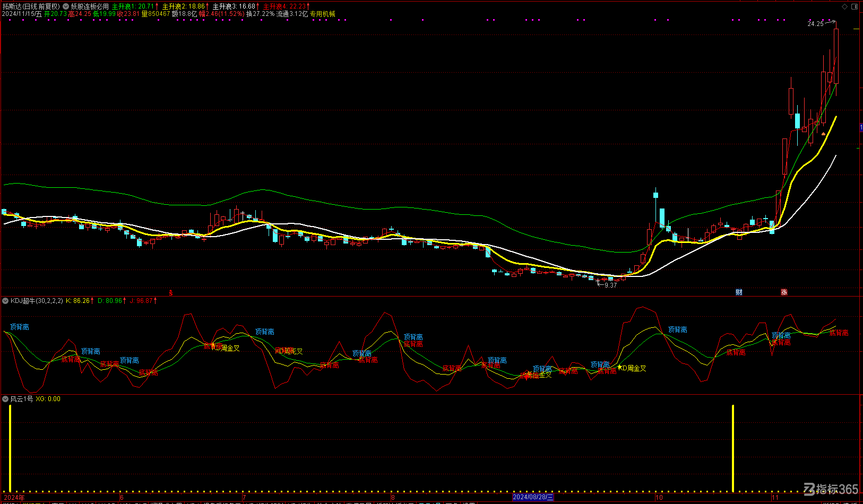Screen dimensions: 863x504
Task: Click the yellow XG signal bar above 2024年
Action: click(x=10, y=448)
